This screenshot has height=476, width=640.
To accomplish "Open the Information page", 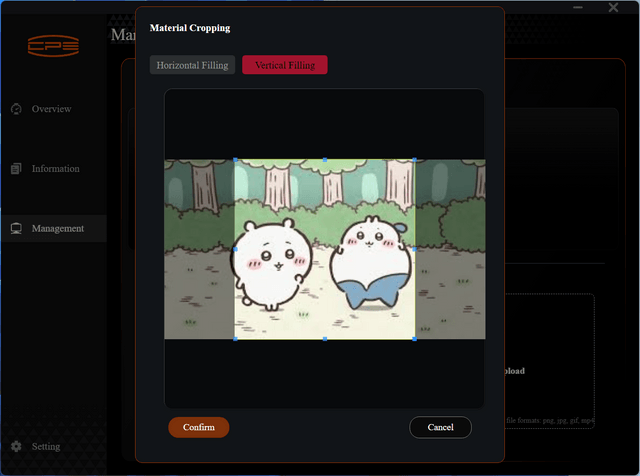I will [53, 169].
